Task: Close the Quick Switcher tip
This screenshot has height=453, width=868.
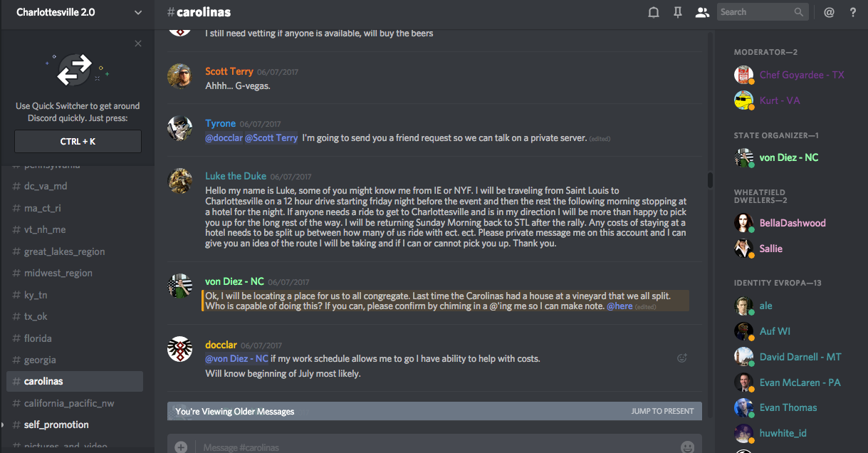Action: pyautogui.click(x=138, y=43)
